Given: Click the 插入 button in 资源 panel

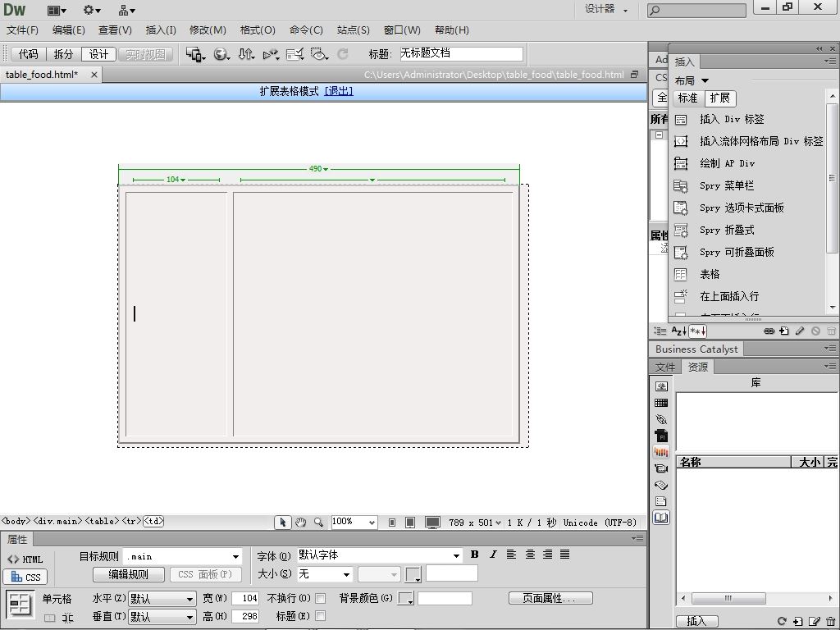Looking at the screenshot, I should 696,621.
